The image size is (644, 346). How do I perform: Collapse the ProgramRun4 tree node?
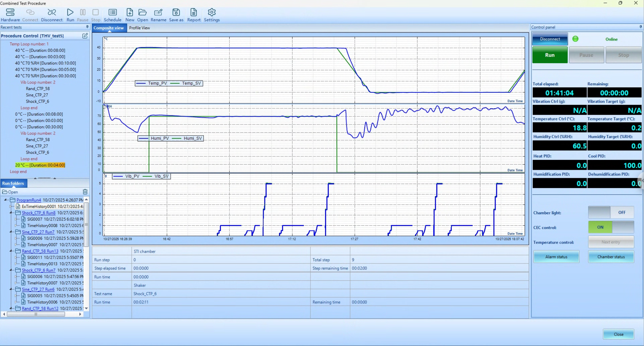6,200
